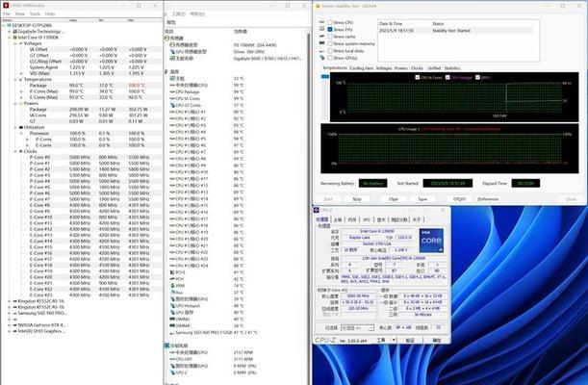Toggle the CPU Package graph checkbox

point(447,78)
